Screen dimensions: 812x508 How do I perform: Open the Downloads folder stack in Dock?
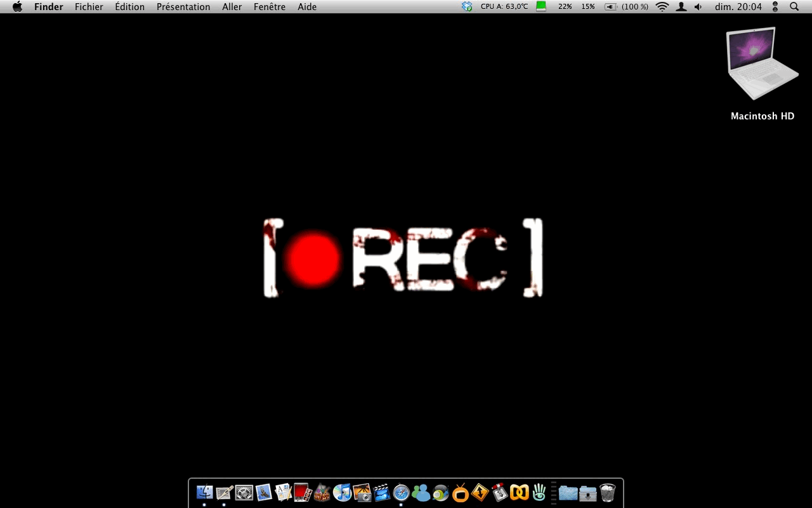pyautogui.click(x=587, y=492)
